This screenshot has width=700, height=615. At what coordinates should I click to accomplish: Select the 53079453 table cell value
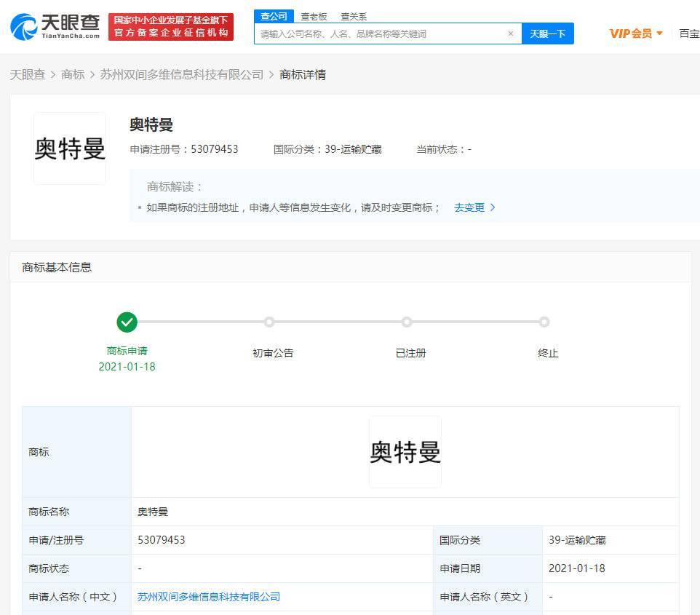coord(161,540)
